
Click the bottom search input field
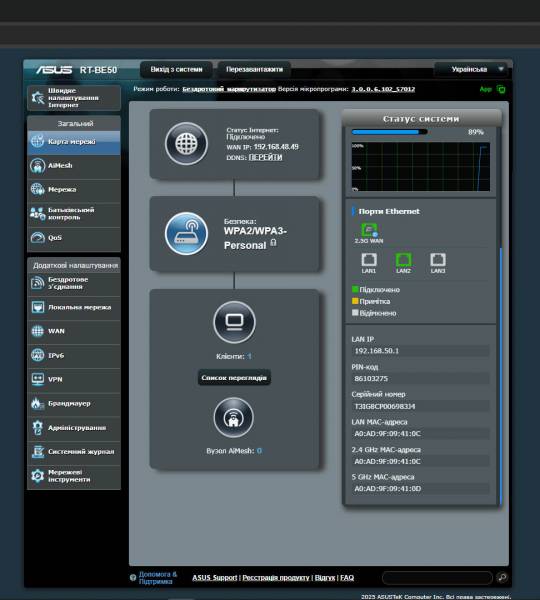click(437, 577)
